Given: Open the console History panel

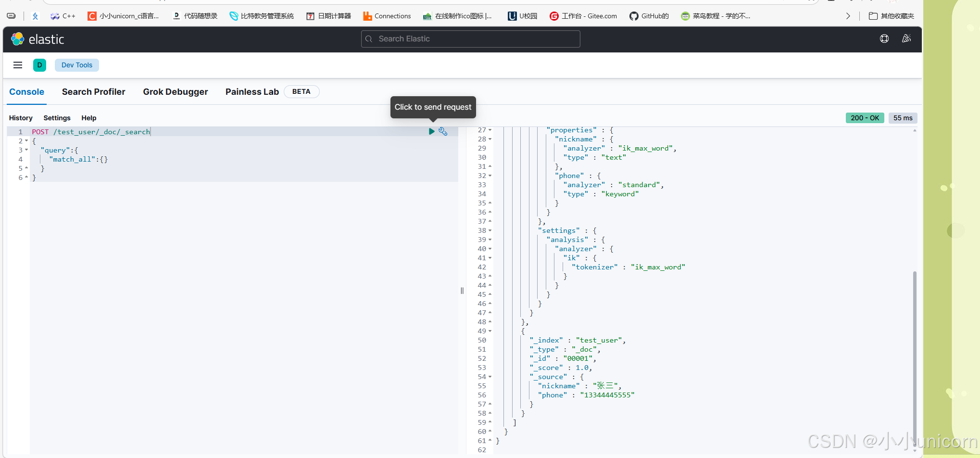Looking at the screenshot, I should click(x=21, y=118).
